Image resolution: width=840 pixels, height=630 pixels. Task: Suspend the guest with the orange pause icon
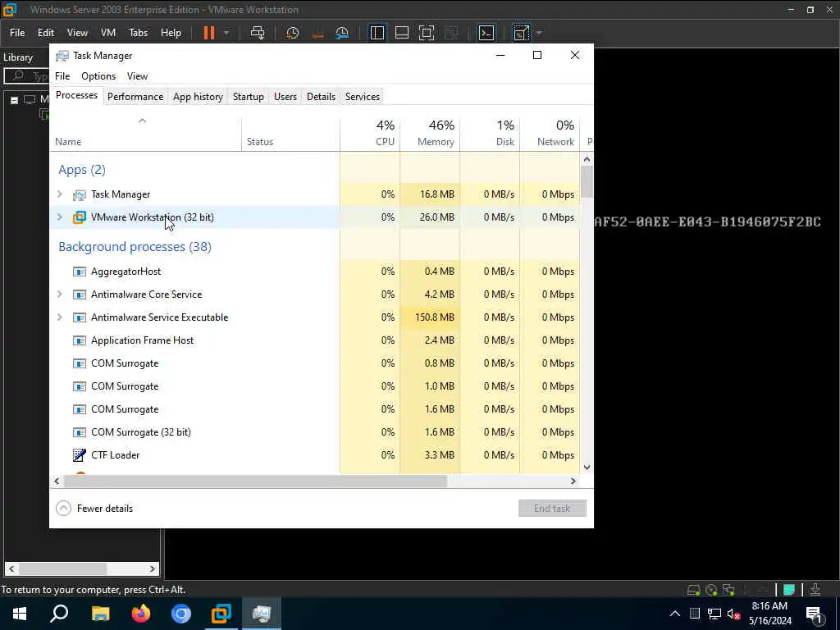click(x=209, y=33)
